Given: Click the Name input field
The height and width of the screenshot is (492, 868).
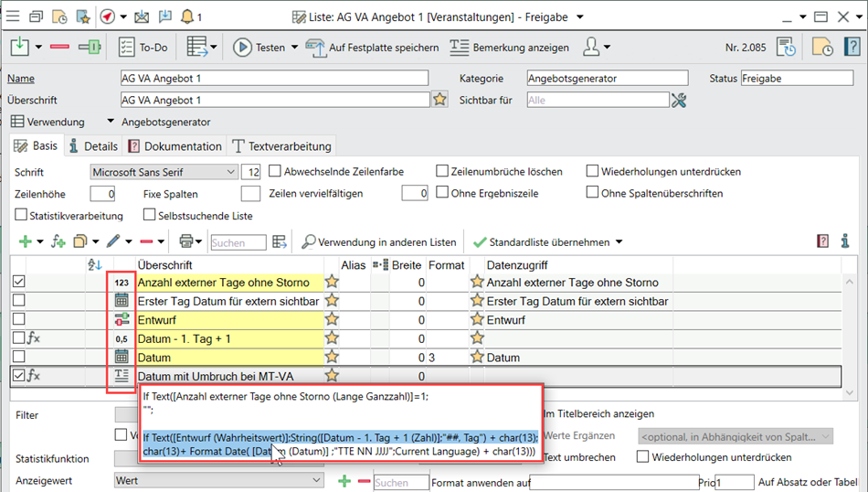Looking at the screenshot, I should click(274, 79).
